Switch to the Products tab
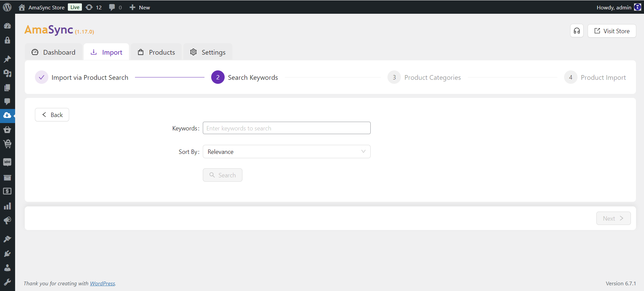 pos(156,52)
